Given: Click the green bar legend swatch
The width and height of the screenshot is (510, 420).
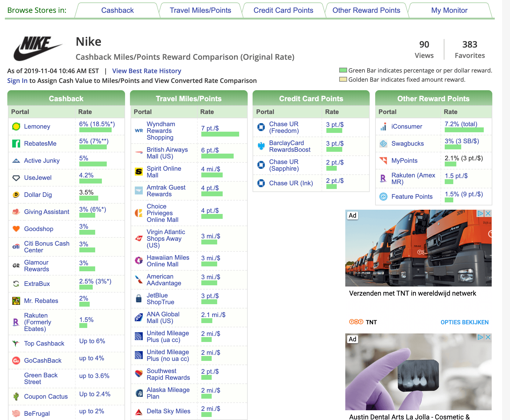Looking at the screenshot, I should [x=343, y=70].
